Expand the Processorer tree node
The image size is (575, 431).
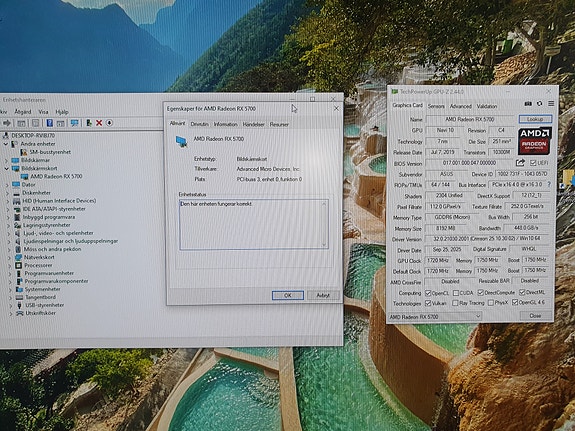[x=10, y=265]
